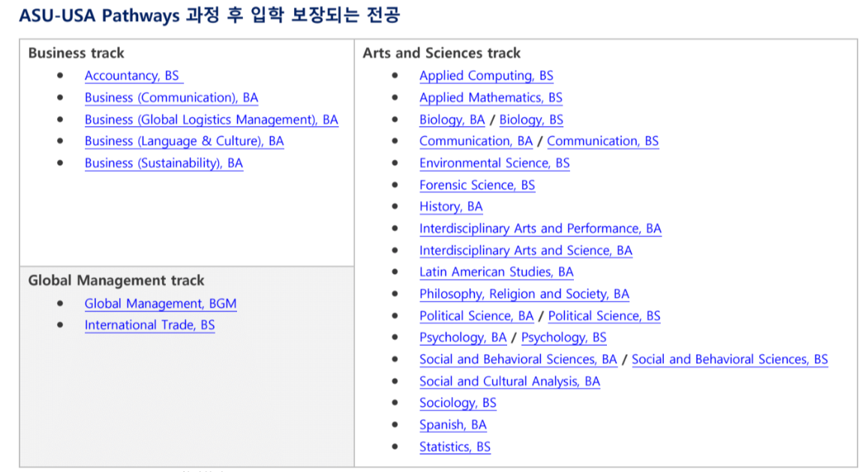Screen dimensions: 868x472
Task: Click Latin American Studies, BA link
Action: (496, 272)
